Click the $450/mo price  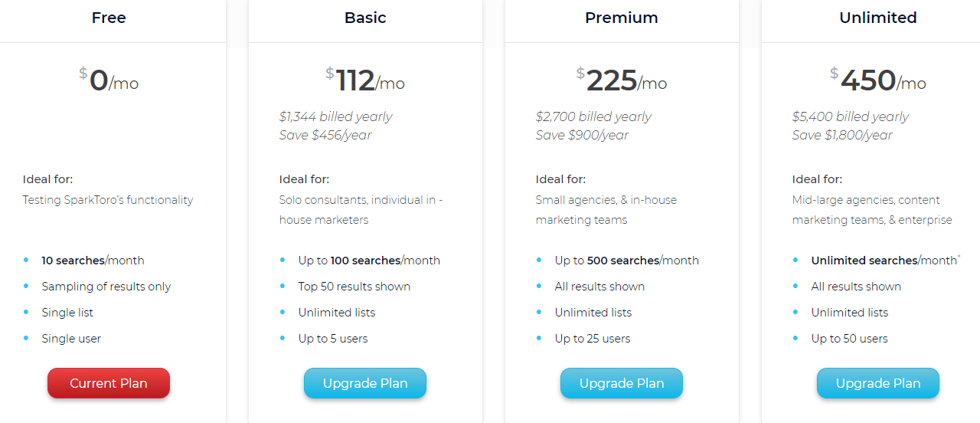[x=878, y=80]
